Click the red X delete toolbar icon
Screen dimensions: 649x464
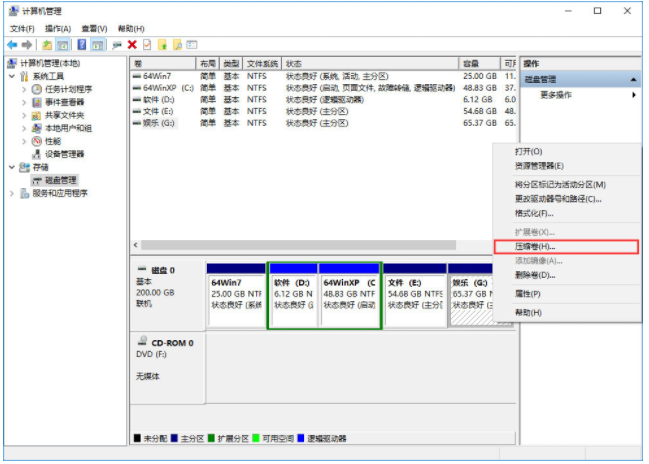132,45
